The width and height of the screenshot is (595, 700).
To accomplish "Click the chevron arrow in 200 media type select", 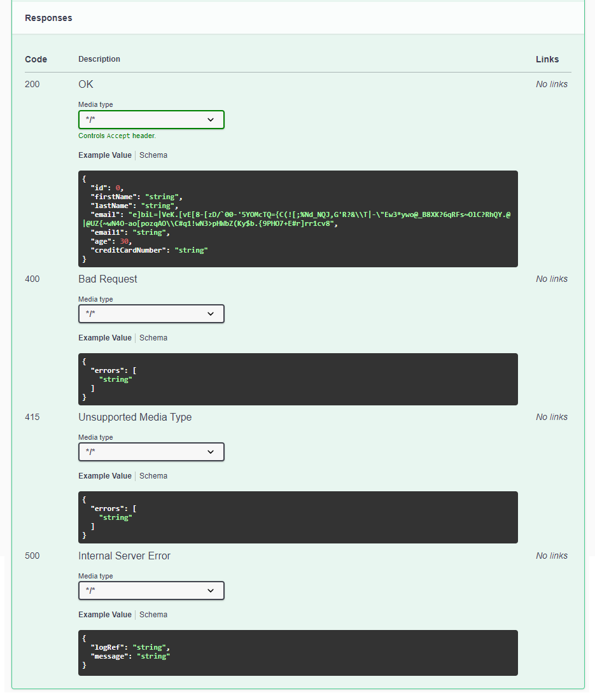I will [211, 120].
